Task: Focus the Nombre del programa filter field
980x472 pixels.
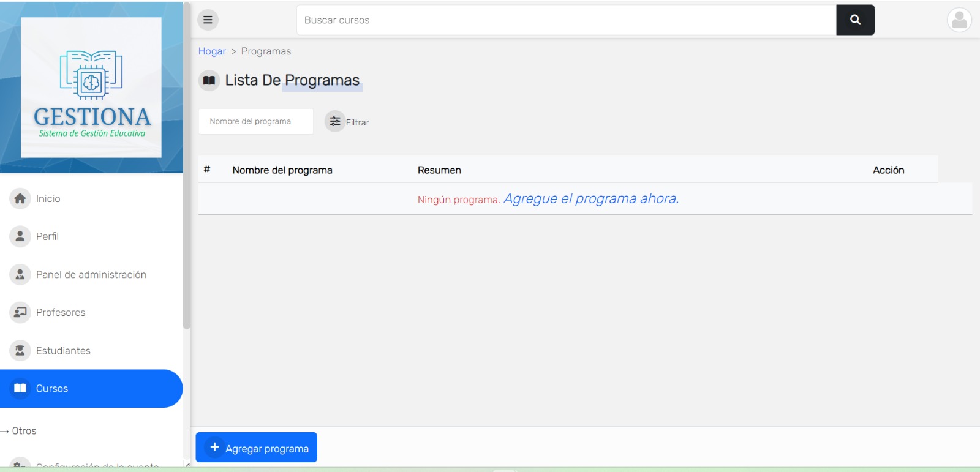Action: tap(255, 121)
